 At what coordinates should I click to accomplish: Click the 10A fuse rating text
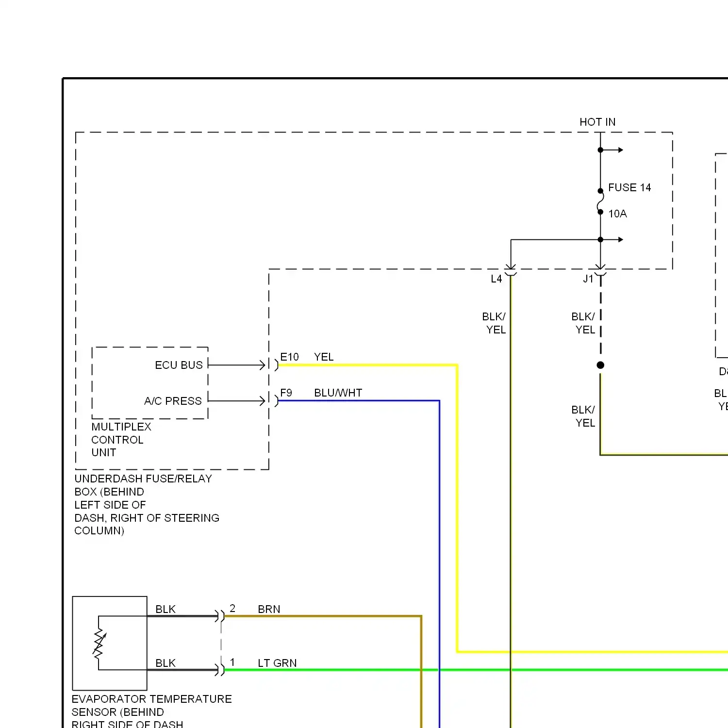coord(617,214)
